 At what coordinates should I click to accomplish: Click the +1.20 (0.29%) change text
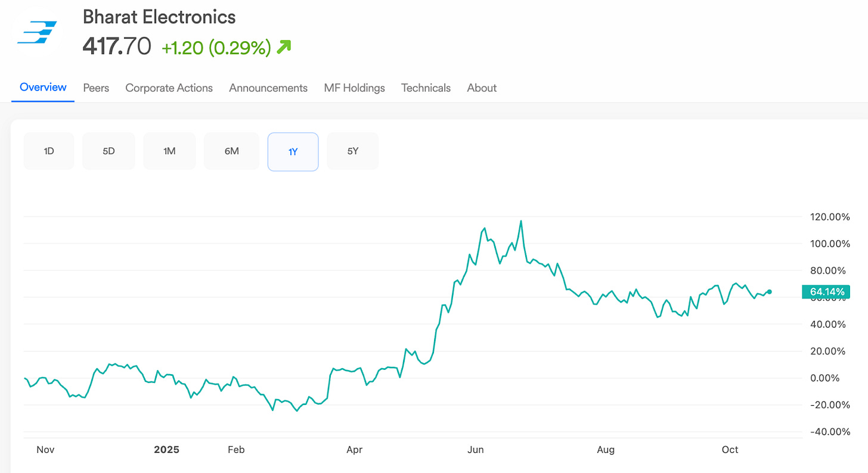click(217, 48)
